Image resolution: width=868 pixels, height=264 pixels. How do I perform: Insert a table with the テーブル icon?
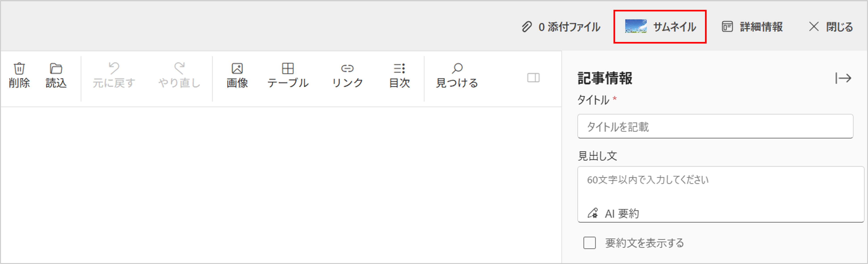tap(288, 69)
